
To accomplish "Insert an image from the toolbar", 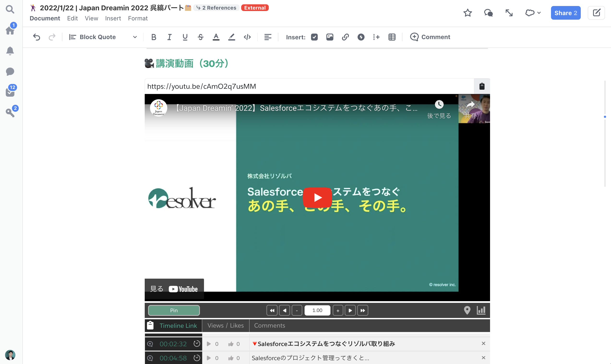I will click(330, 37).
